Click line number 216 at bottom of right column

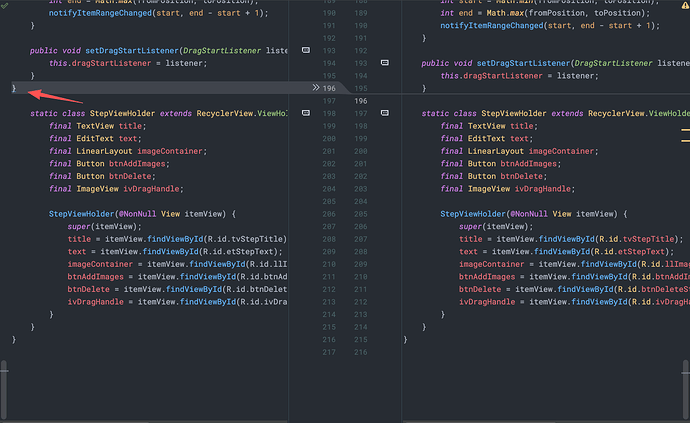click(x=361, y=352)
